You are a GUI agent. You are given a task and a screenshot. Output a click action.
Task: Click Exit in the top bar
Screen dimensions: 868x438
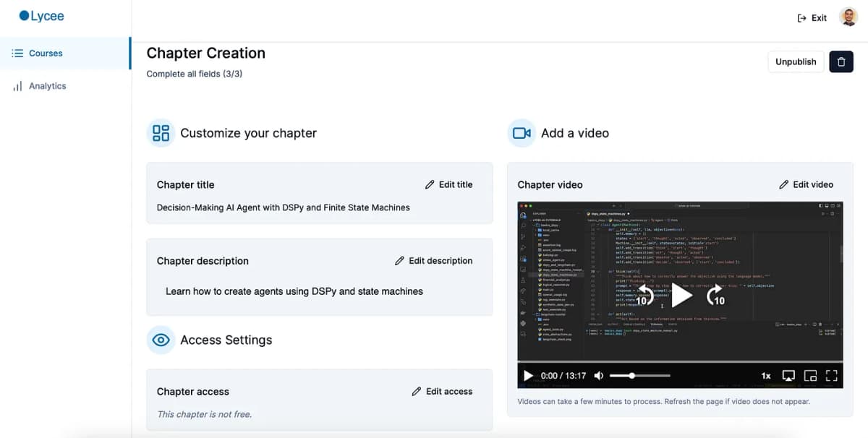point(812,18)
